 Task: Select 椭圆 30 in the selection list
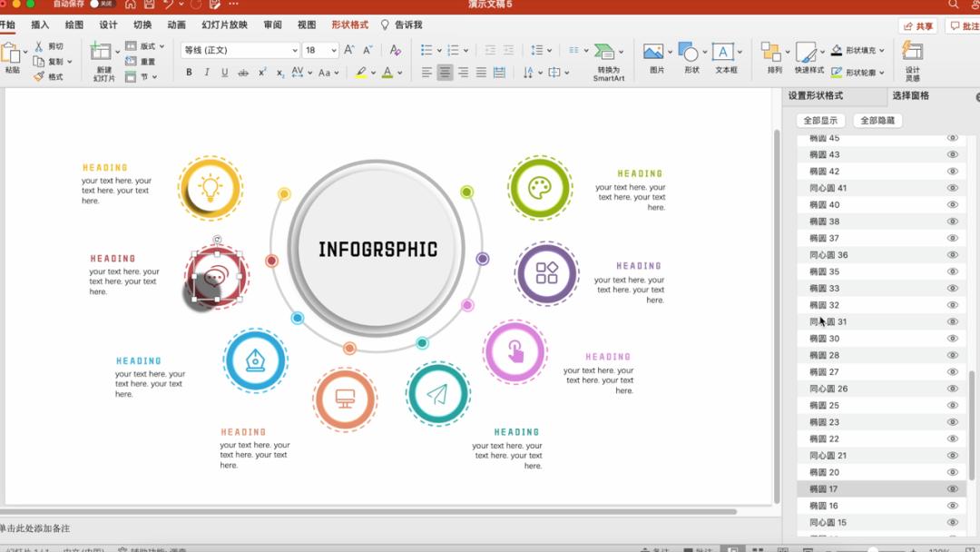pyautogui.click(x=824, y=339)
